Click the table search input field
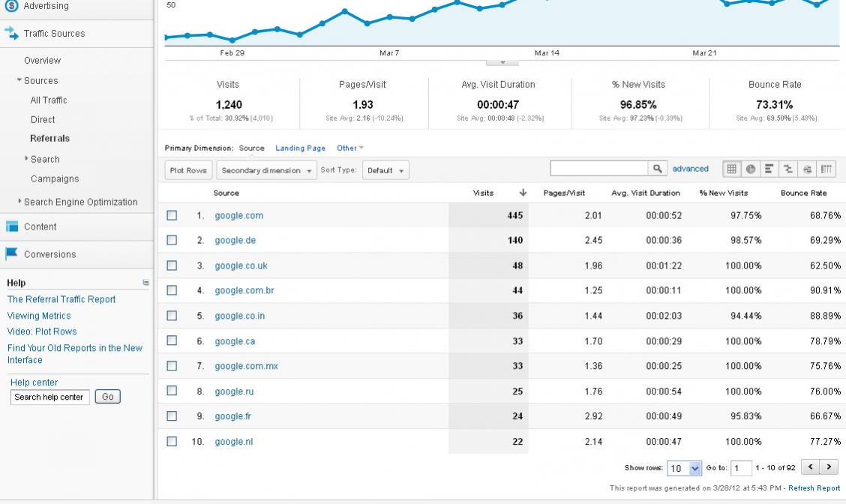The height and width of the screenshot is (504, 846). tap(599, 168)
